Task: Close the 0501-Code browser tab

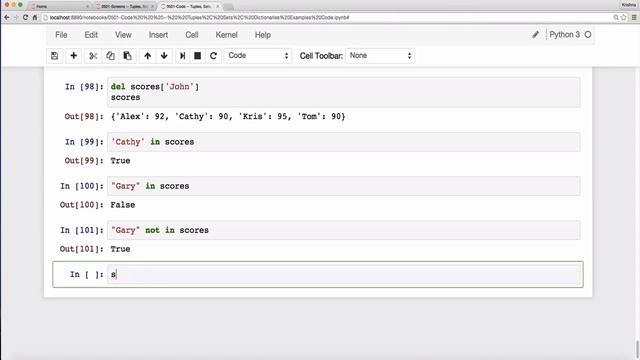Action: click(218, 7)
